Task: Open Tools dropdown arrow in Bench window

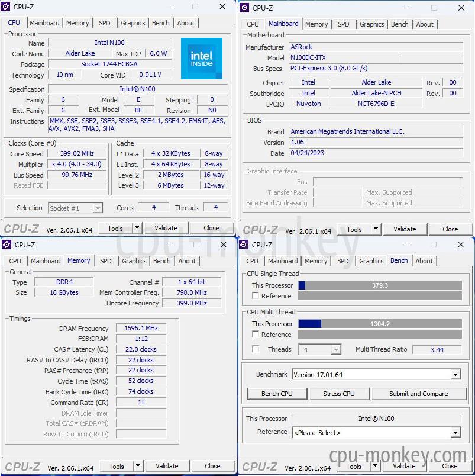Action: click(375, 466)
